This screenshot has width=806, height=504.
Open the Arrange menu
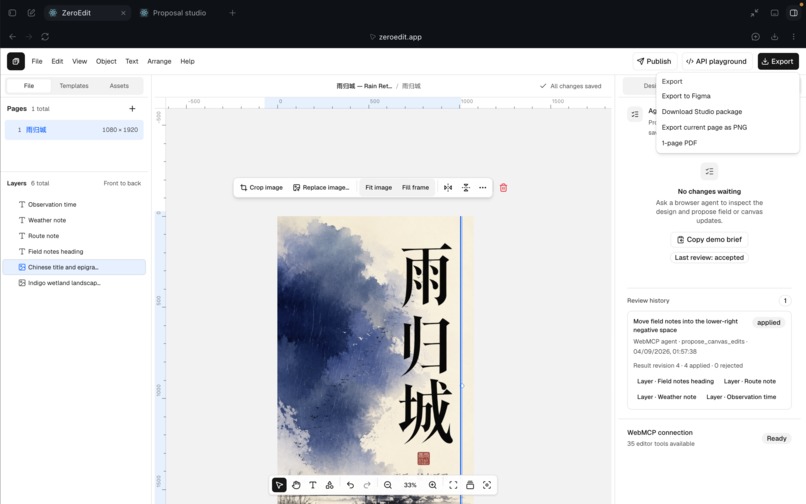[159, 61]
